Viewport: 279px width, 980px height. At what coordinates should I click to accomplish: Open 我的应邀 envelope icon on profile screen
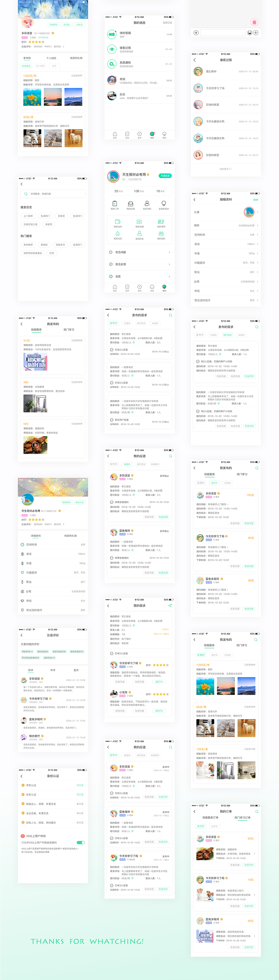click(131, 204)
